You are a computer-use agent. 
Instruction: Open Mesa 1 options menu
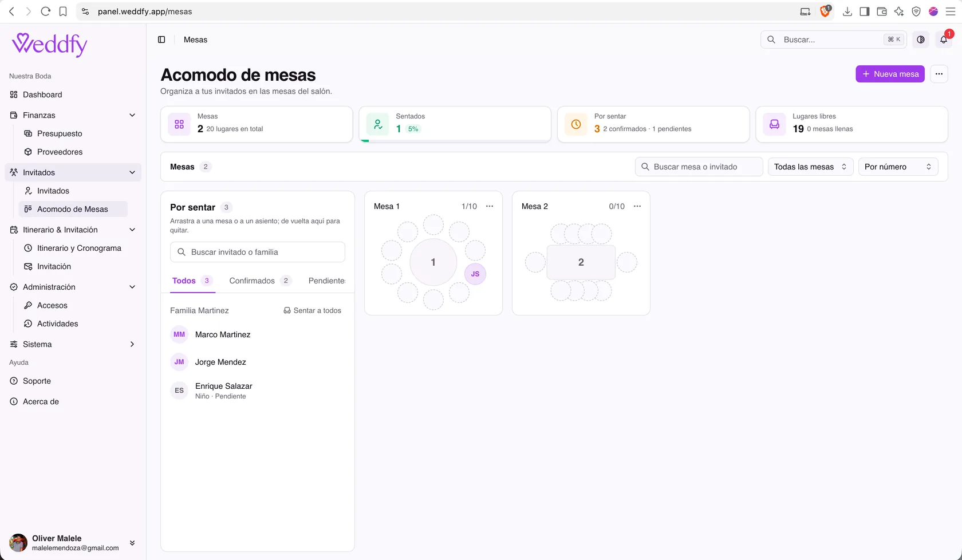point(490,206)
